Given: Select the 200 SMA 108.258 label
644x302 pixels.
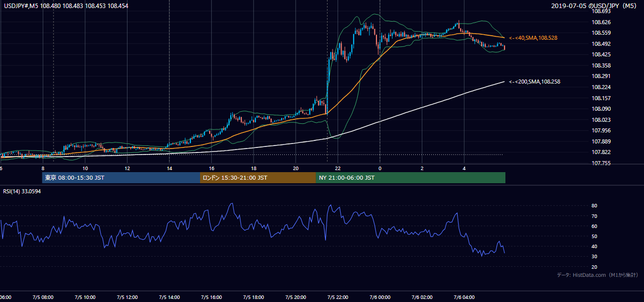Looking at the screenshot, I should point(535,82).
